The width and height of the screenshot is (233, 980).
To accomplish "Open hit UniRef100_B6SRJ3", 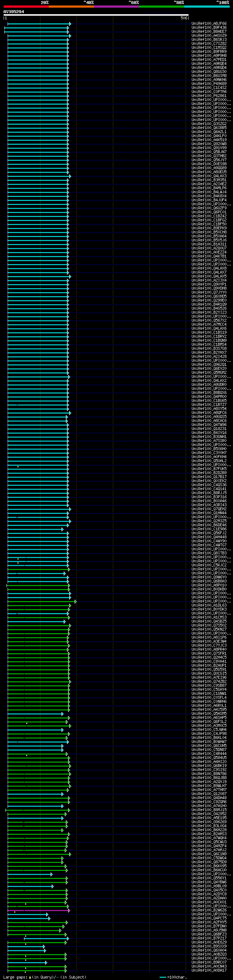I will pos(209,39).
